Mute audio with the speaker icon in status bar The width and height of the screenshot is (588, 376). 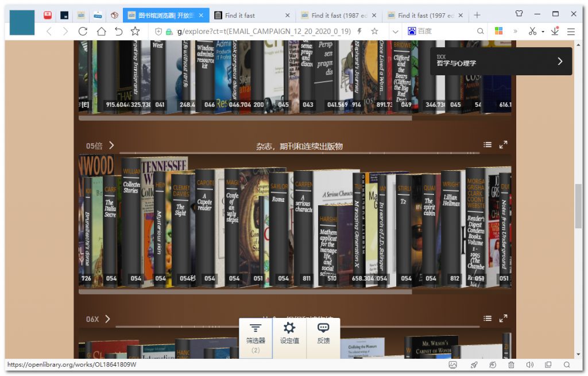click(x=529, y=365)
